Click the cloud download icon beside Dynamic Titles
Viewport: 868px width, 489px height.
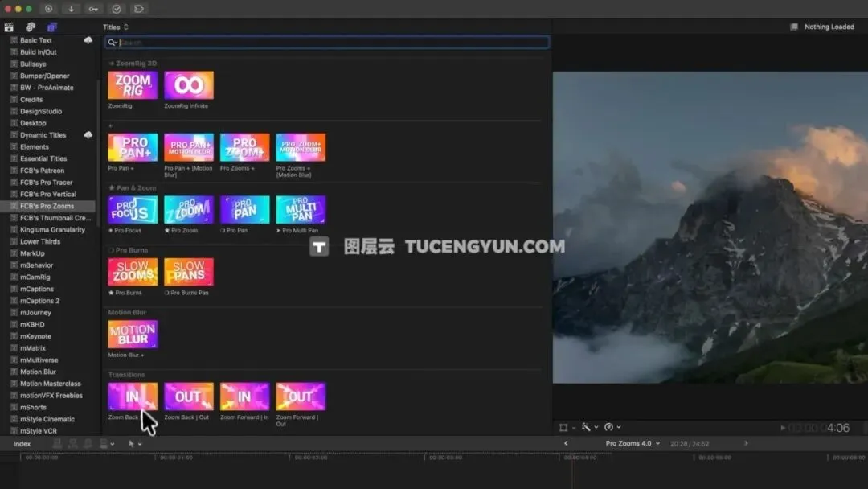click(x=88, y=134)
